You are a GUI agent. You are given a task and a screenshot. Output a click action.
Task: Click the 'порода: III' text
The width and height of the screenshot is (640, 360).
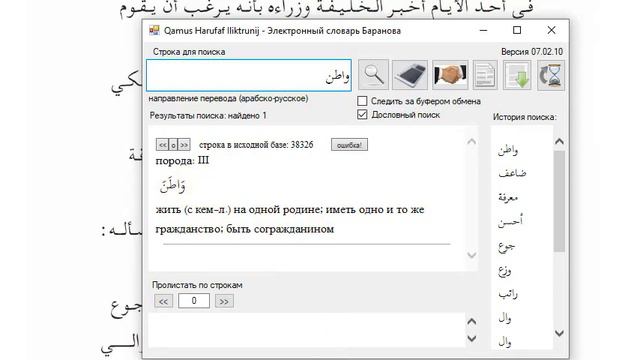pos(182,161)
